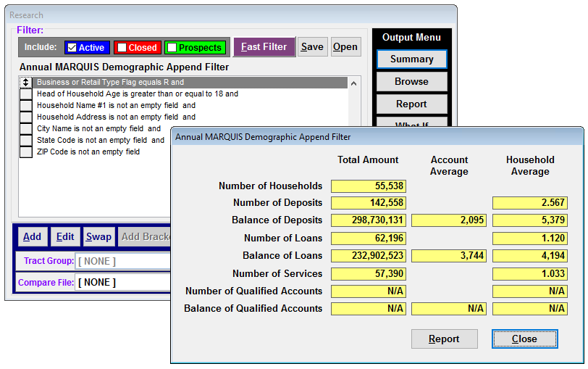Click Balance of Qualified Accounts account average N/A

pyautogui.click(x=449, y=309)
